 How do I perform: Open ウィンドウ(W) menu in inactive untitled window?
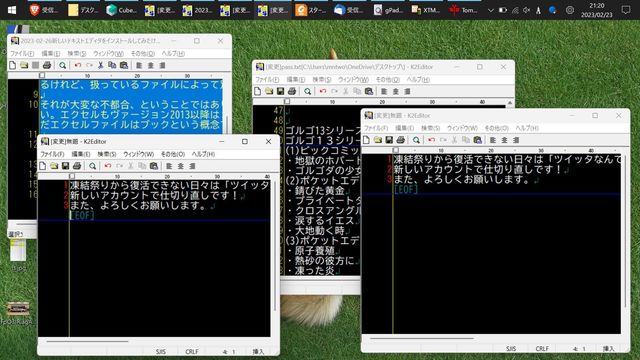[462, 128]
